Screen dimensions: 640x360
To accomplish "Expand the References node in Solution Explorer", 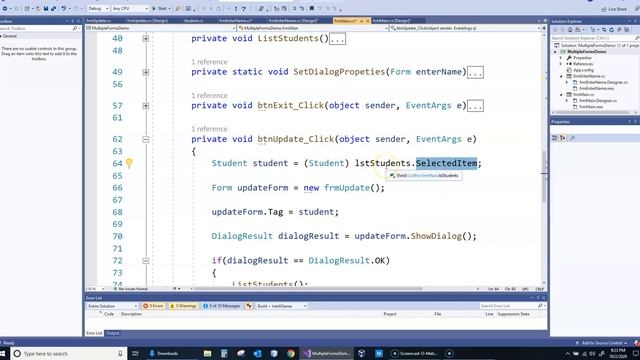I will (561, 64).
